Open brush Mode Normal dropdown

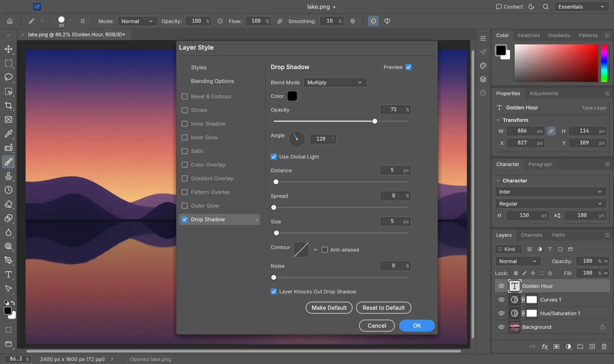(137, 21)
